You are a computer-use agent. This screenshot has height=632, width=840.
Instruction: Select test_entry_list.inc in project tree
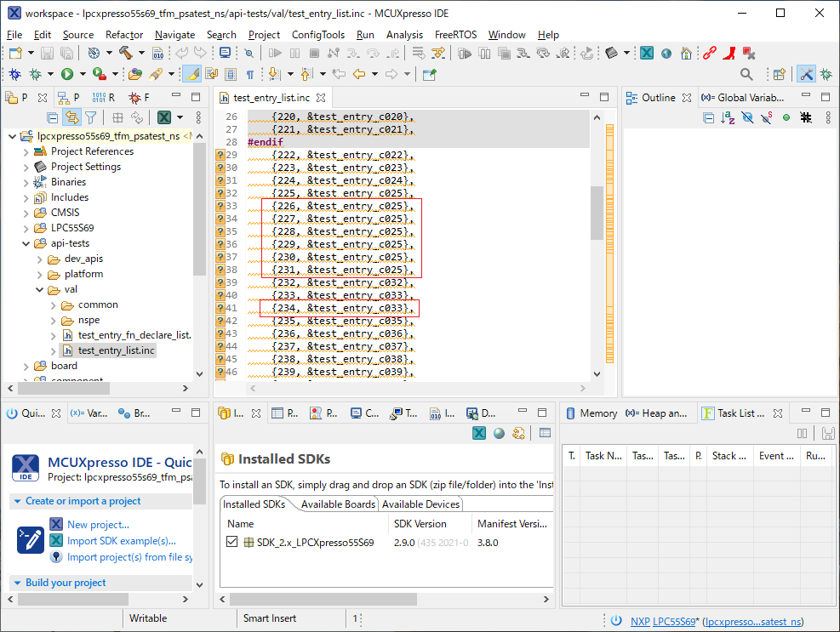(116, 350)
